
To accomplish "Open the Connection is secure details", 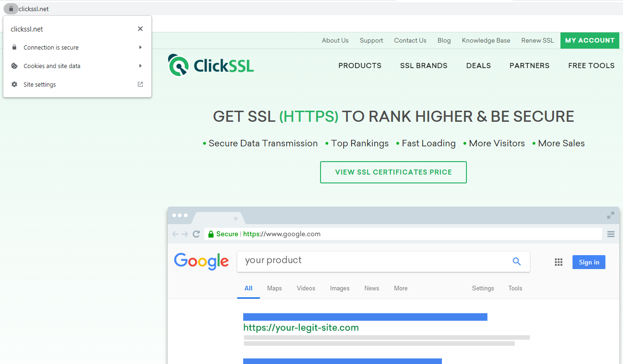I will click(77, 47).
